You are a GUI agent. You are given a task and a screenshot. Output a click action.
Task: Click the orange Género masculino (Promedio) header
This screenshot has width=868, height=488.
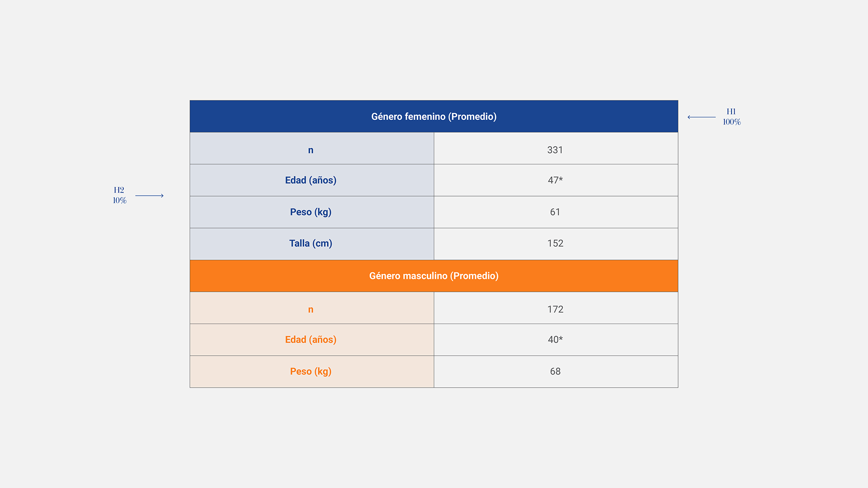click(434, 276)
